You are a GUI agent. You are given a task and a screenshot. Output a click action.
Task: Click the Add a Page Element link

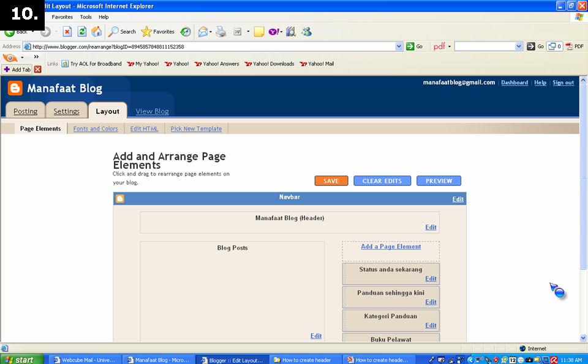(391, 247)
